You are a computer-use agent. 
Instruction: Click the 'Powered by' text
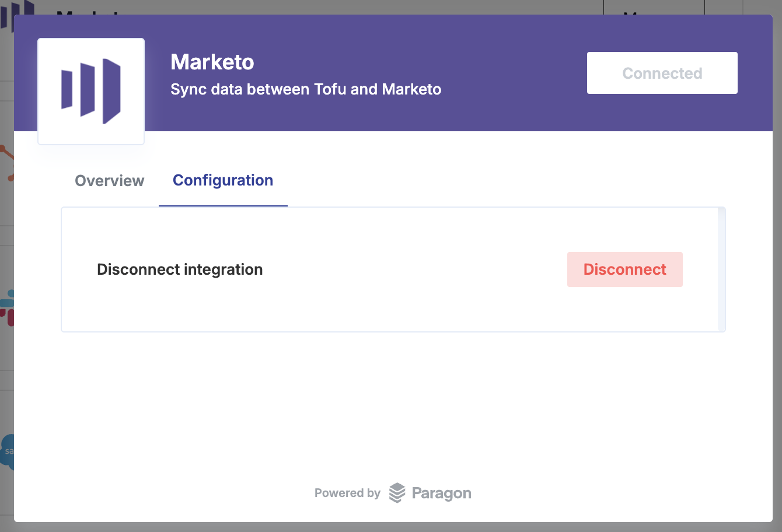click(347, 493)
